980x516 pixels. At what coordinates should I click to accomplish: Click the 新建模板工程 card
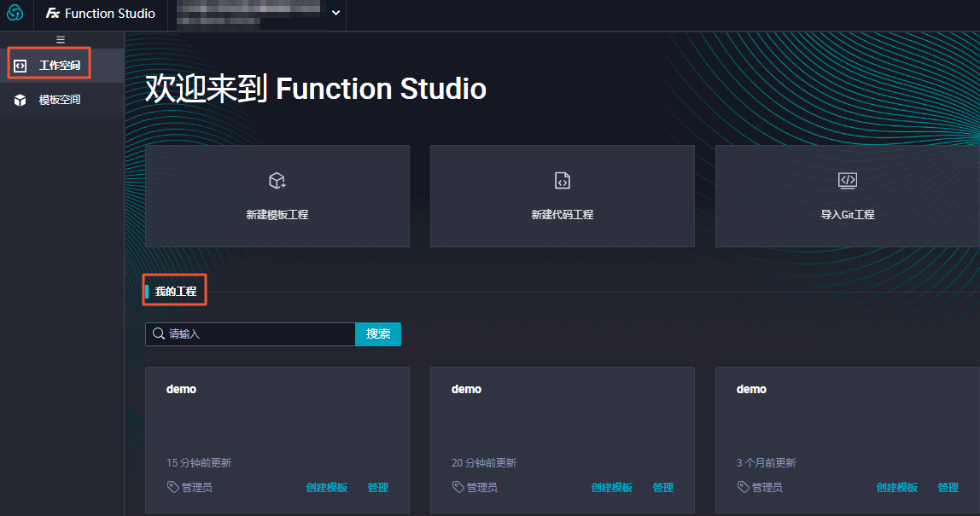277,196
